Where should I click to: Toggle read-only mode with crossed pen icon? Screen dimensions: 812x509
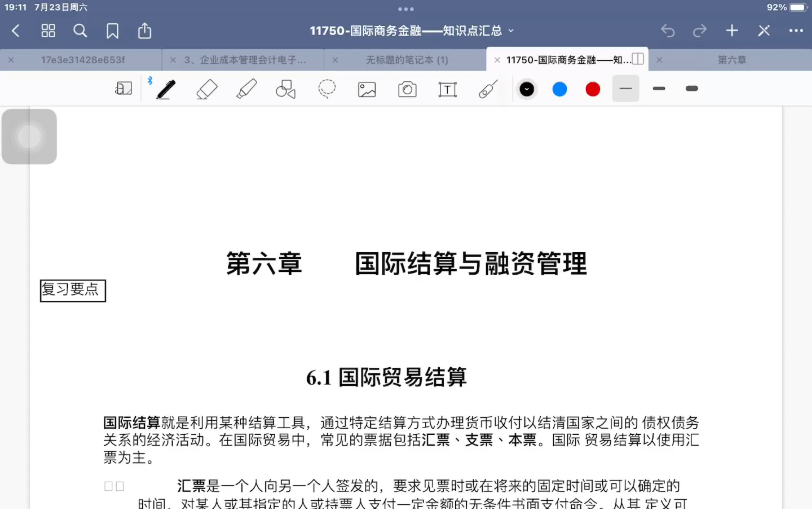764,31
